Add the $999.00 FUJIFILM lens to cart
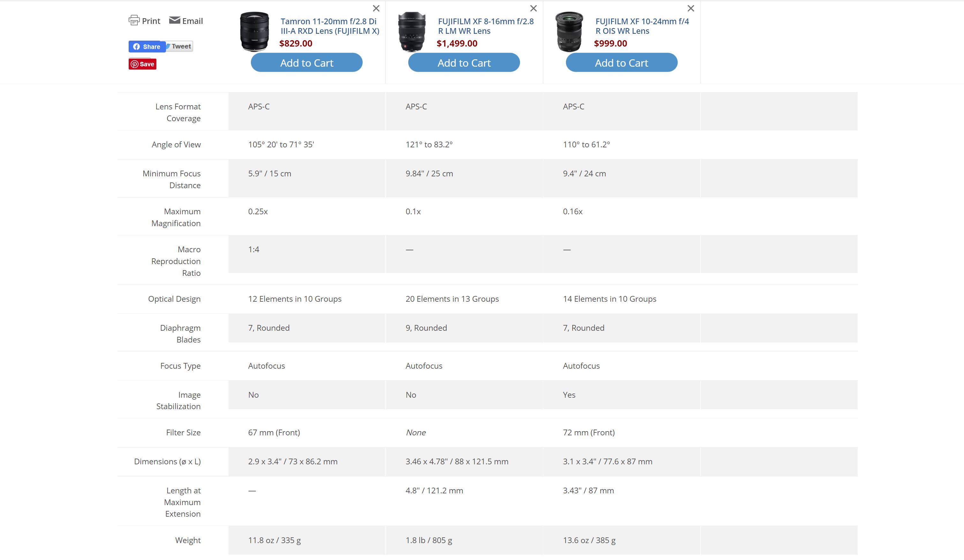The width and height of the screenshot is (964, 560). [621, 63]
